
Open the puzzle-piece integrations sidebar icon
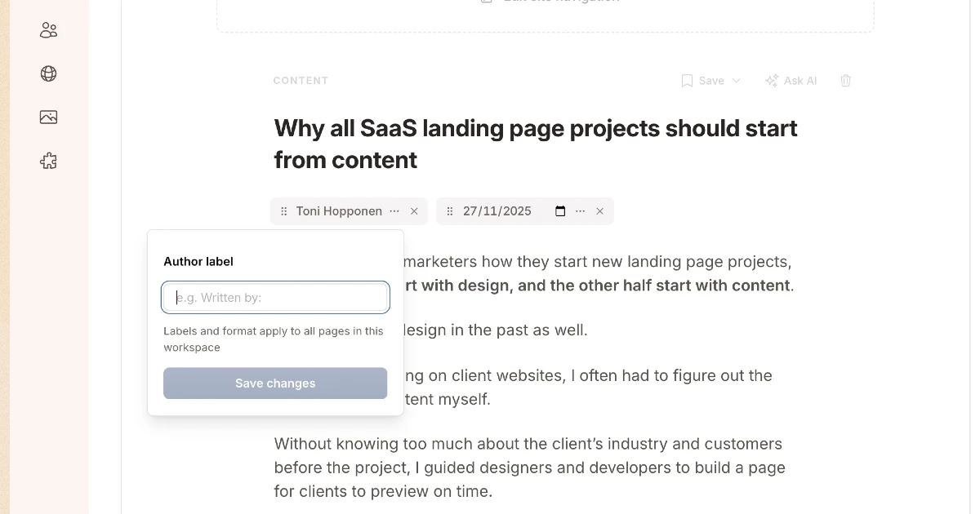click(x=48, y=161)
